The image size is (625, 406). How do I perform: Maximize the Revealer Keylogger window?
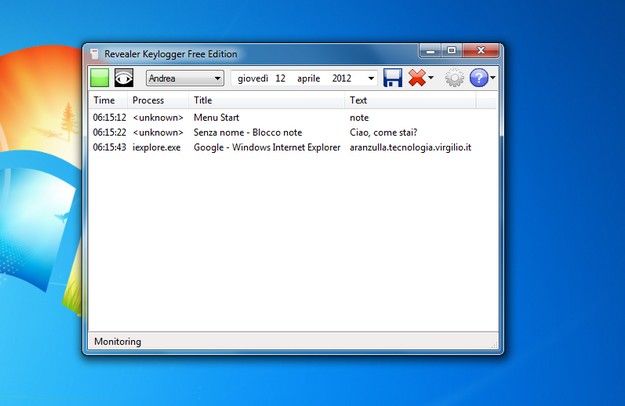coord(452,51)
